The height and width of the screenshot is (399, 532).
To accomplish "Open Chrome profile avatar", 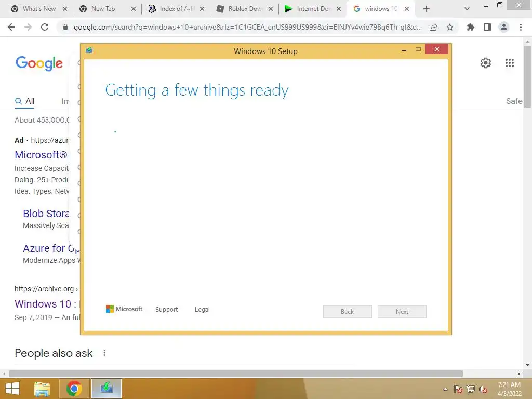I will point(504,27).
